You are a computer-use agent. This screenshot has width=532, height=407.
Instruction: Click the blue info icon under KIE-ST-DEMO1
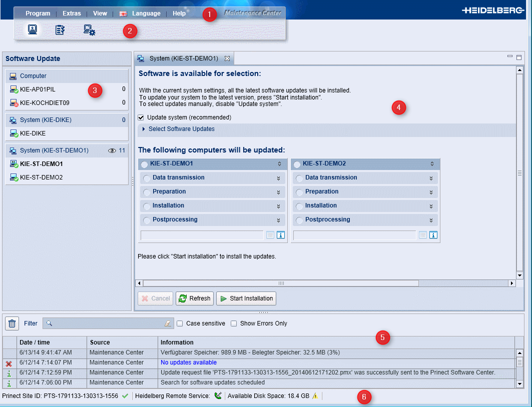click(281, 235)
